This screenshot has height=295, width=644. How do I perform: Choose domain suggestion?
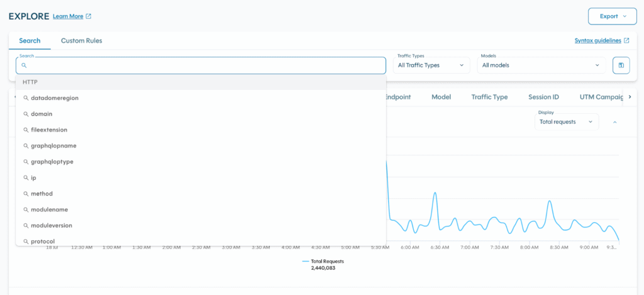click(201, 114)
